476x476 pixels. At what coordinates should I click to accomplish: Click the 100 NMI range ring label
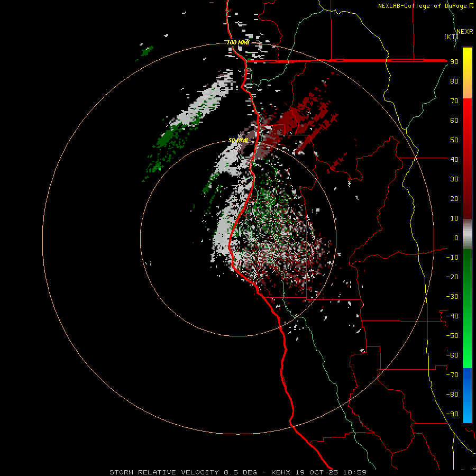238,42
